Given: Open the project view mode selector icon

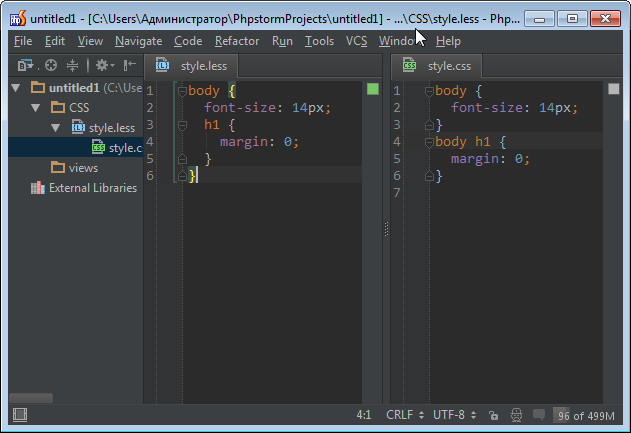Looking at the screenshot, I should [x=25, y=65].
